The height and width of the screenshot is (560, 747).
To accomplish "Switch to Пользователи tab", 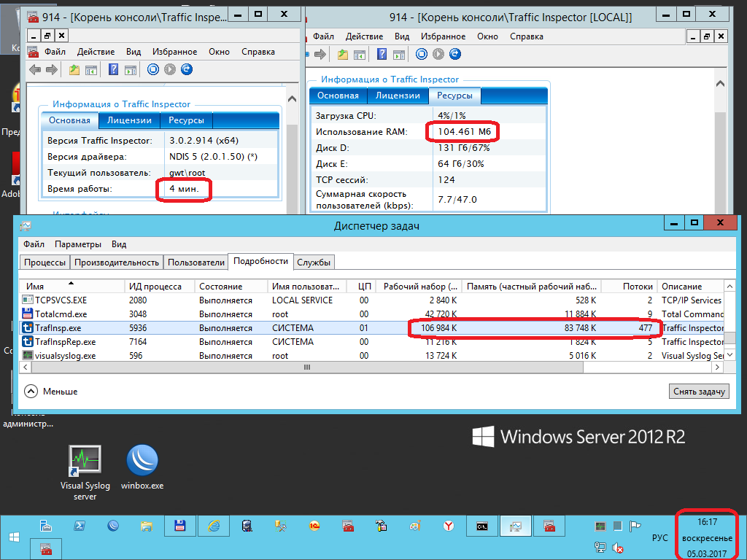I will (196, 262).
